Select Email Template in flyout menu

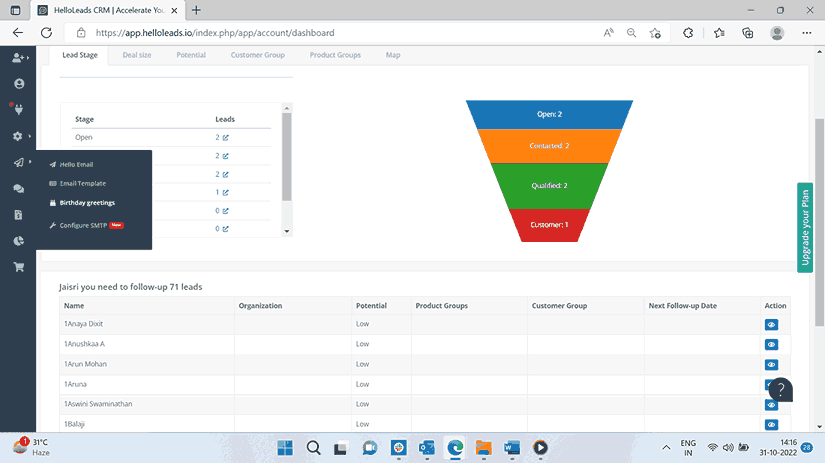(78, 184)
